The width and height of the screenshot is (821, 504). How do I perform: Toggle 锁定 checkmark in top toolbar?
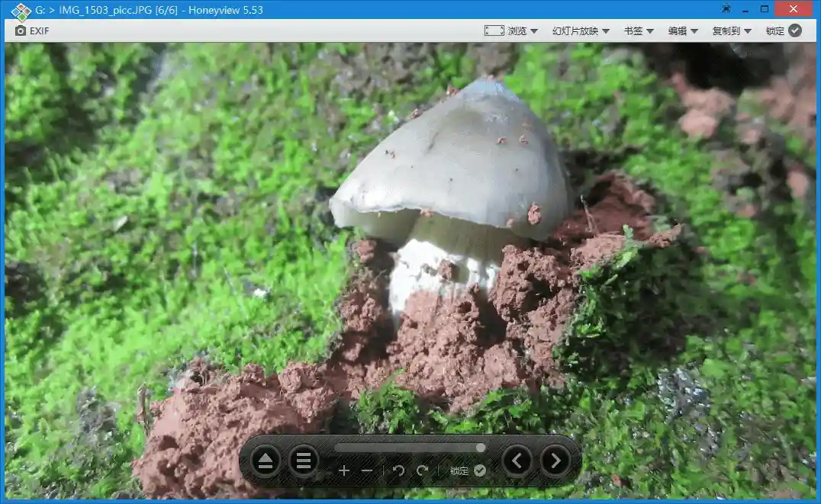point(795,30)
